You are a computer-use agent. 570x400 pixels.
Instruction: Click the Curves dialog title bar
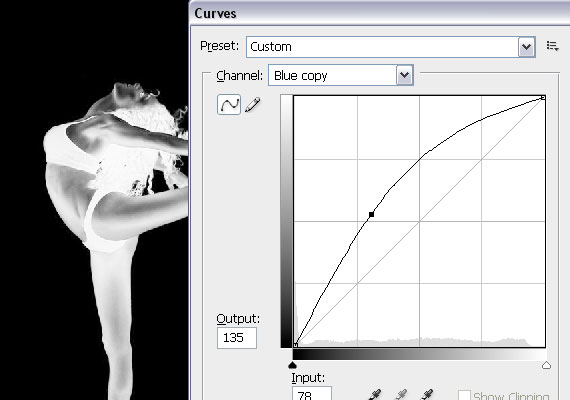click(x=380, y=13)
